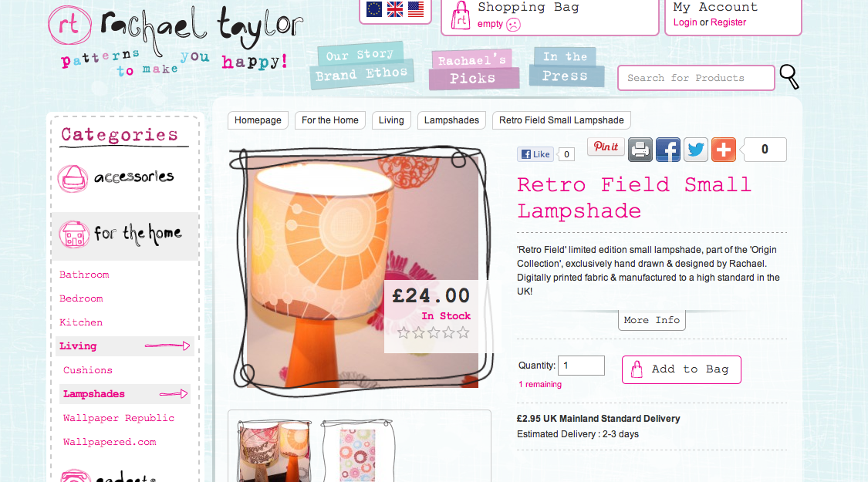Screen dimensions: 868x482
Task: Click the Quantity input field
Action: coord(581,366)
